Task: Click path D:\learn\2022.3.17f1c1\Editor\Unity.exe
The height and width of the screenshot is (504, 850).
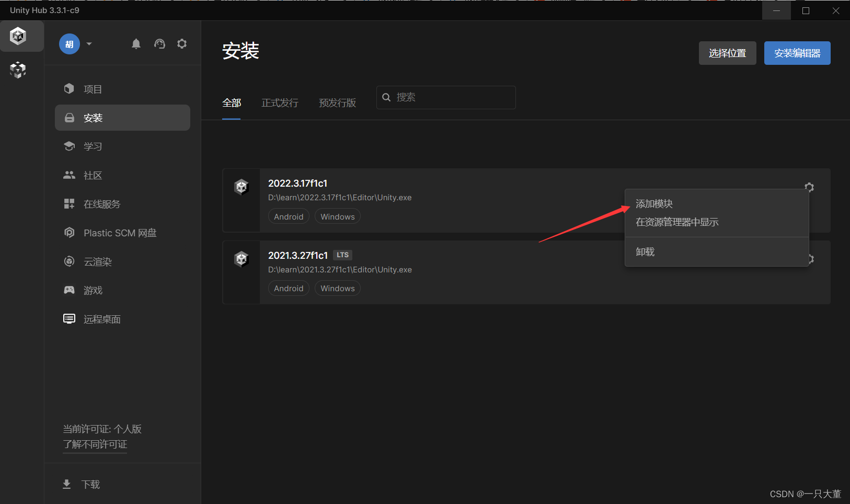Action: [x=340, y=198]
